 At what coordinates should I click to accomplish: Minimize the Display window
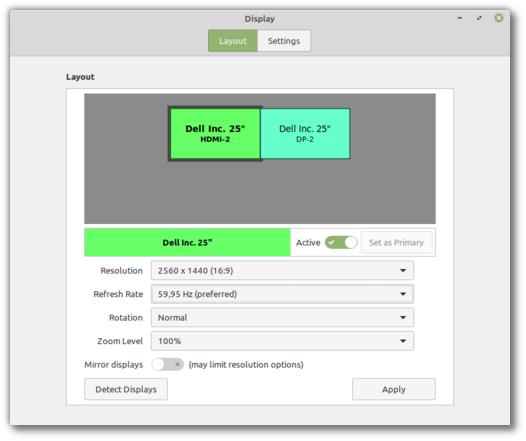pos(460,18)
